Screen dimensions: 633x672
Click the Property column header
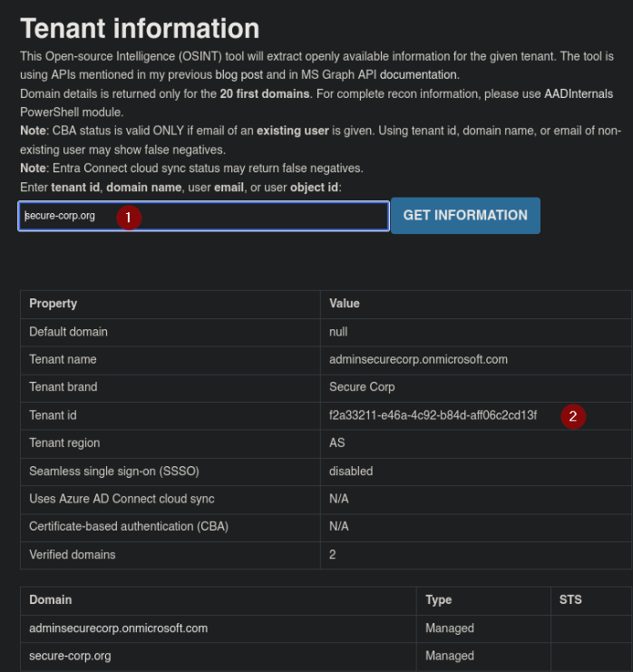(54, 303)
